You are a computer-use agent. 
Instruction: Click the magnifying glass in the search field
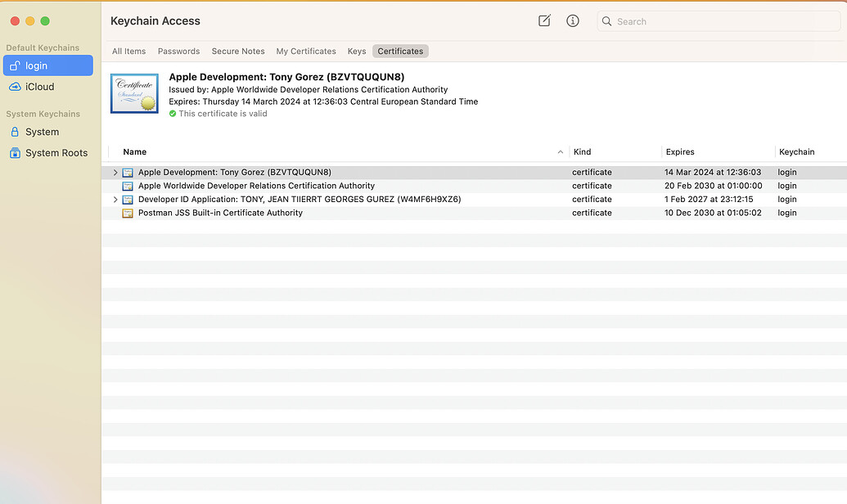(x=606, y=21)
